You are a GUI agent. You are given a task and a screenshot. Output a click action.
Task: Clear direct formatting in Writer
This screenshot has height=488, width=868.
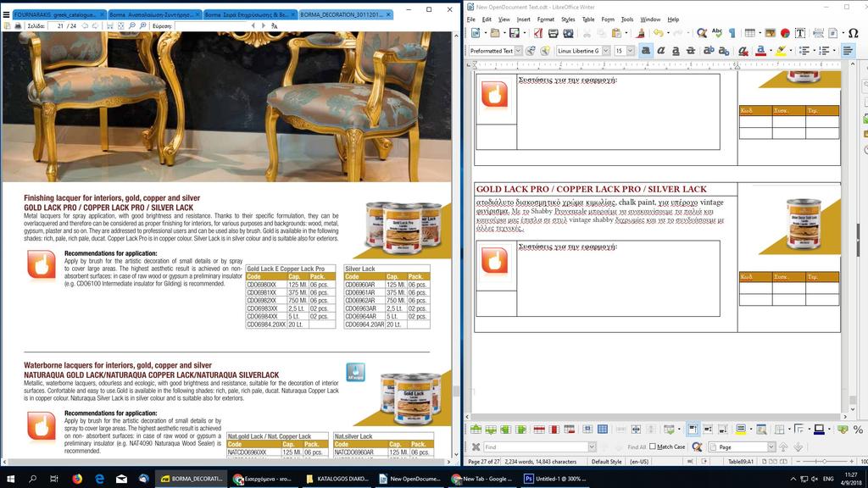click(x=743, y=51)
